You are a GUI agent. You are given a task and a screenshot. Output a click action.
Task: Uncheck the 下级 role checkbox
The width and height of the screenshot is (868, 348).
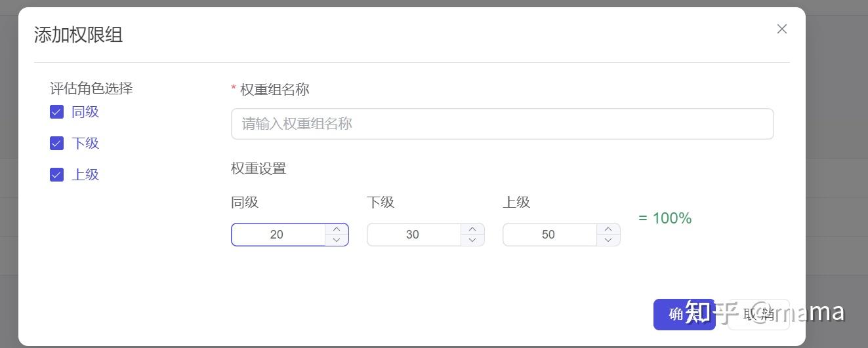coord(56,144)
